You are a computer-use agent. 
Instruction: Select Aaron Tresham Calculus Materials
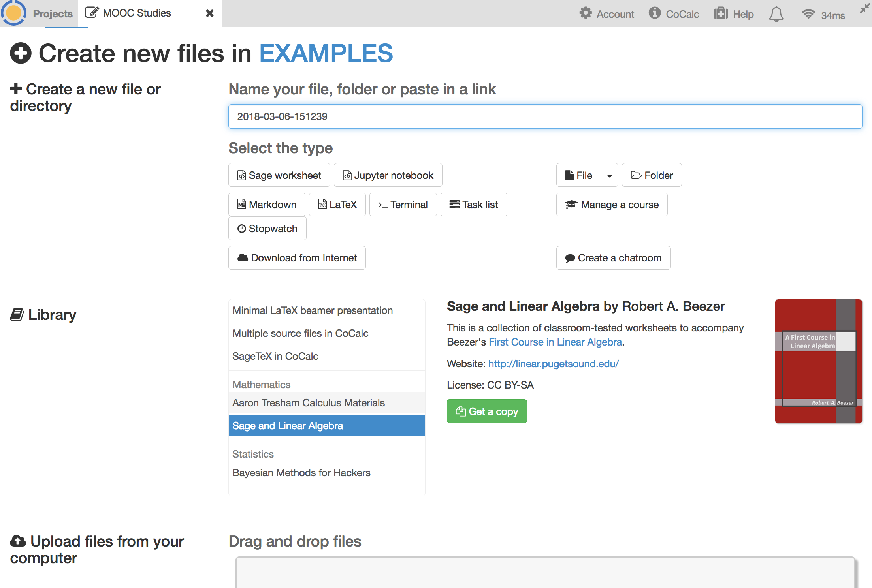pyautogui.click(x=308, y=403)
